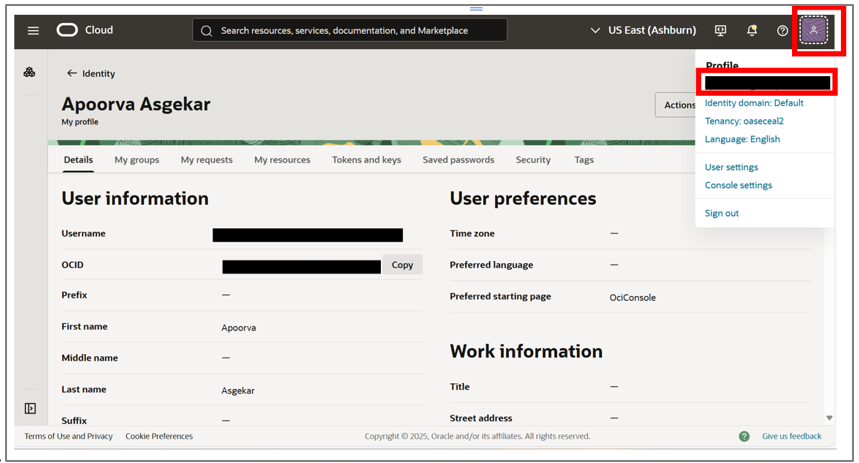The image size is (859, 463).
Task: Click the First name value Apoorva
Action: tap(239, 328)
